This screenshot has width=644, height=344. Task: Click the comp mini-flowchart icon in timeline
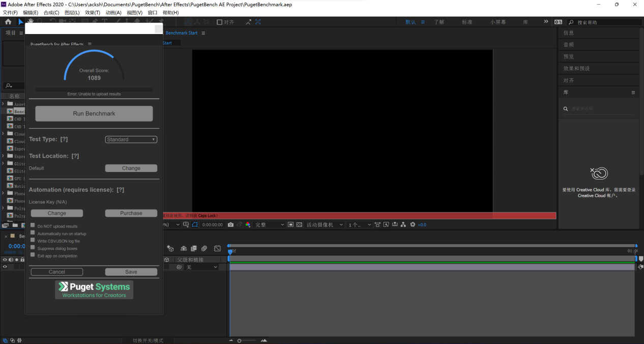pyautogui.click(x=170, y=248)
